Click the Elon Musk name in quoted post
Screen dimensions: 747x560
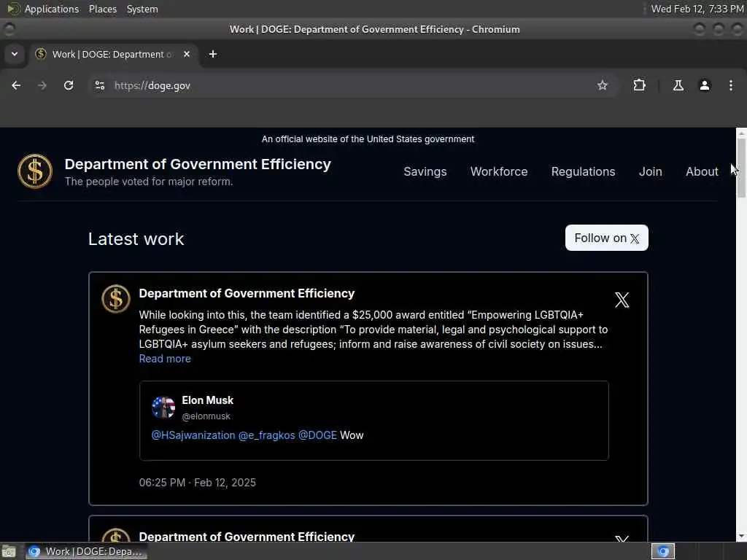pyautogui.click(x=208, y=400)
